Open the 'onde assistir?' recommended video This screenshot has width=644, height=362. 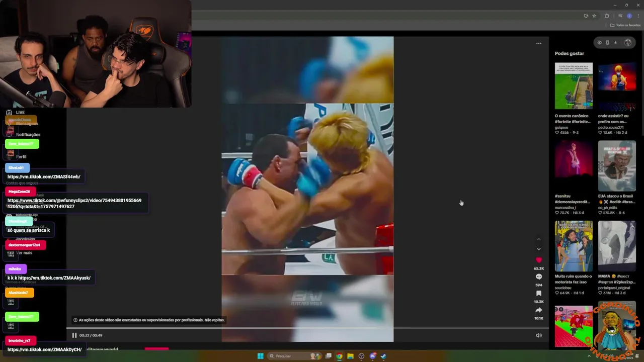point(617,86)
